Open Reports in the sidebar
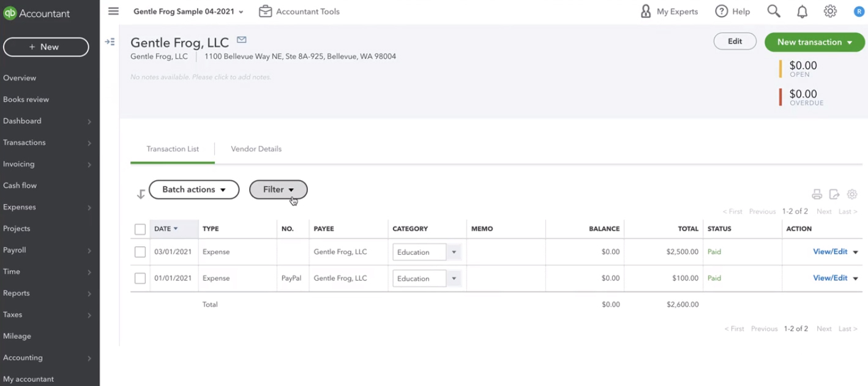 (x=17, y=293)
